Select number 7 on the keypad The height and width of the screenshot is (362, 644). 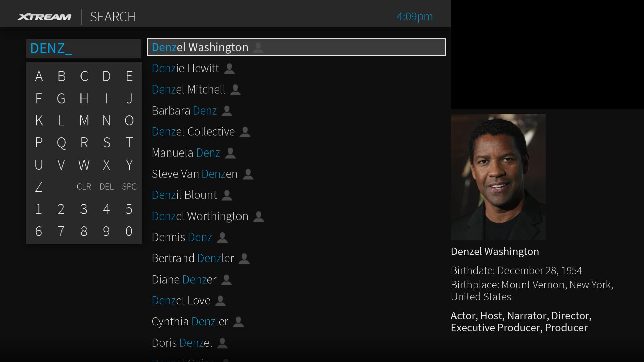[61, 231]
